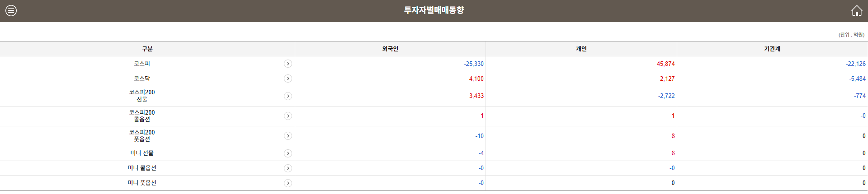This screenshot has width=868, height=194.
Task: Open 코스피200 풋옵션 detail arrow
Action: click(288, 136)
